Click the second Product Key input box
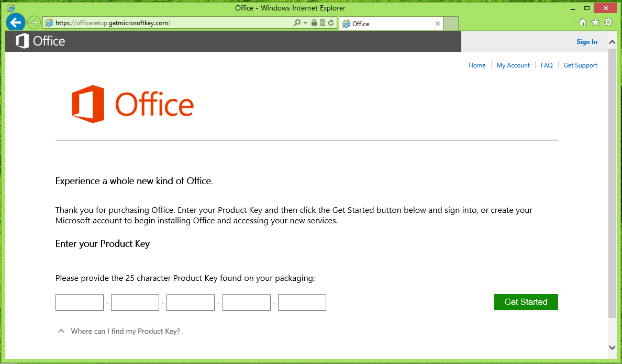This screenshot has height=364, width=622. (135, 303)
